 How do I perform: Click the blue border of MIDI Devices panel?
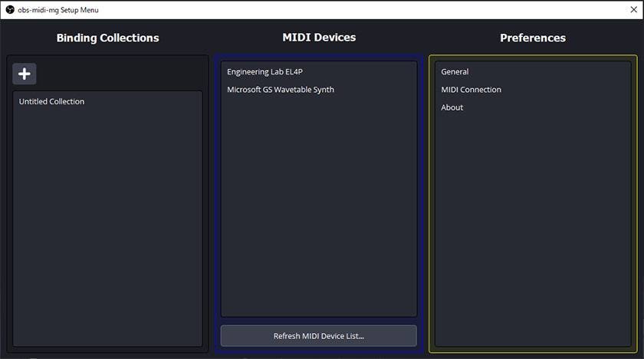[x=216, y=192]
